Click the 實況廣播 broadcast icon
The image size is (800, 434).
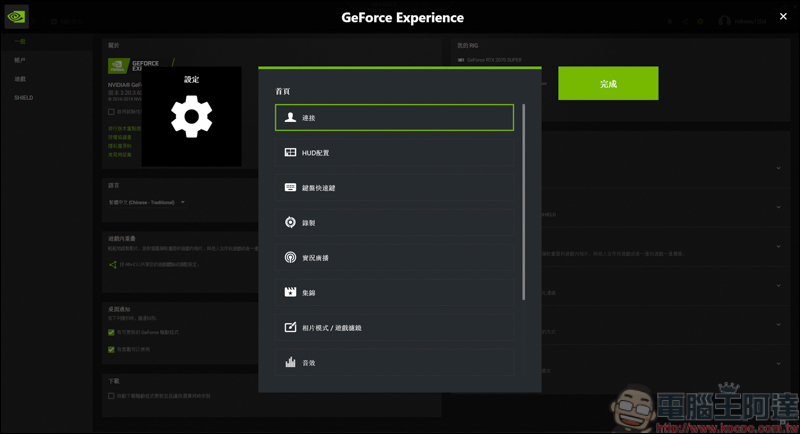tap(290, 258)
